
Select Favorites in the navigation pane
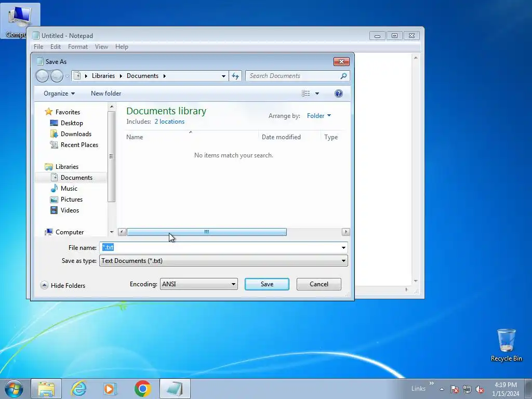(x=68, y=112)
